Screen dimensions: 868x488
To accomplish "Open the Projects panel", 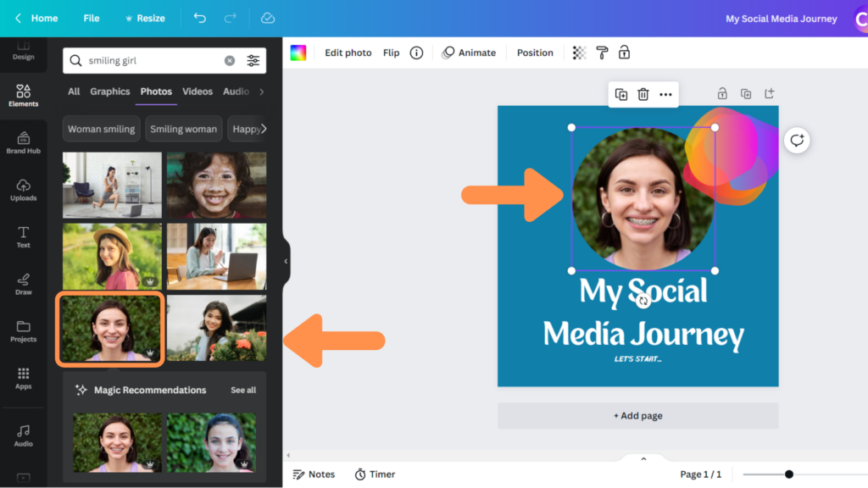I will click(x=23, y=331).
